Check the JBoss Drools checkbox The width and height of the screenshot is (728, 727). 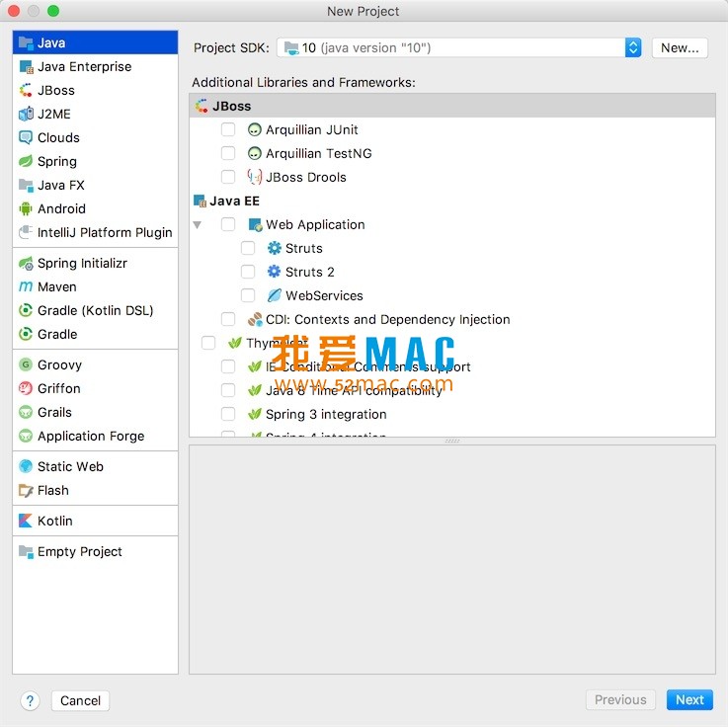pyautogui.click(x=228, y=177)
